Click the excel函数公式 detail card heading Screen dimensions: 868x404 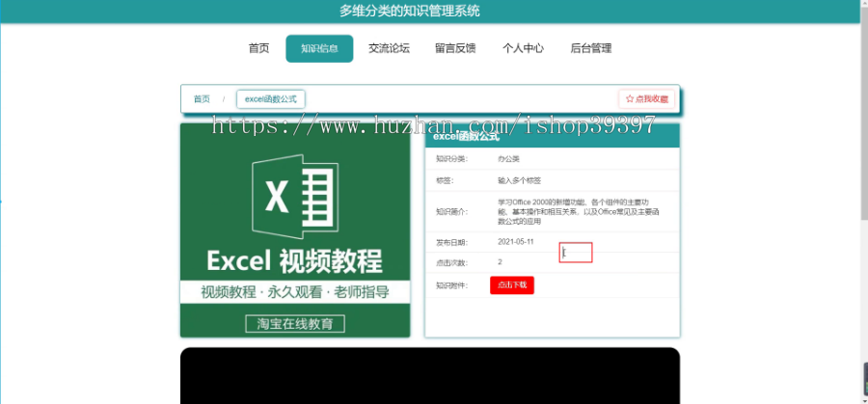pos(466,137)
